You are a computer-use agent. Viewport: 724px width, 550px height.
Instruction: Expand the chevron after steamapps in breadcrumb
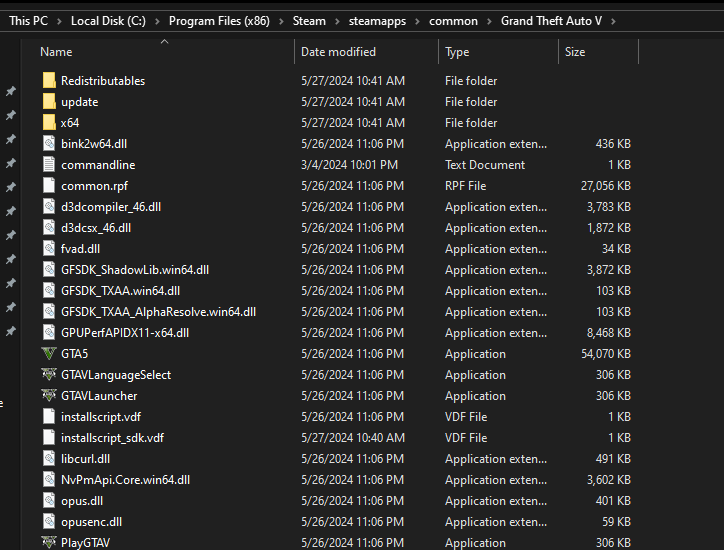417,21
